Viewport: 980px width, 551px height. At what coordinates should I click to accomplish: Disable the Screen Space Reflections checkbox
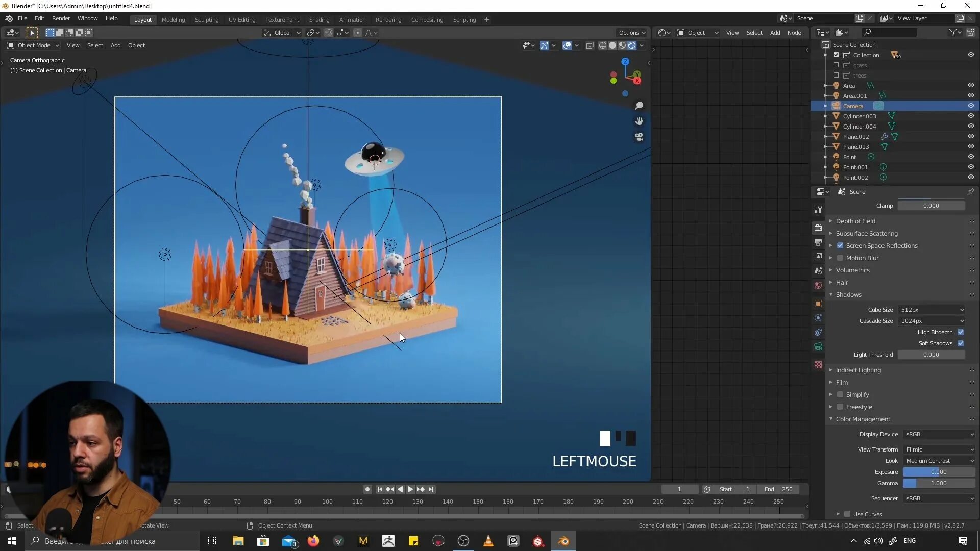(x=840, y=246)
